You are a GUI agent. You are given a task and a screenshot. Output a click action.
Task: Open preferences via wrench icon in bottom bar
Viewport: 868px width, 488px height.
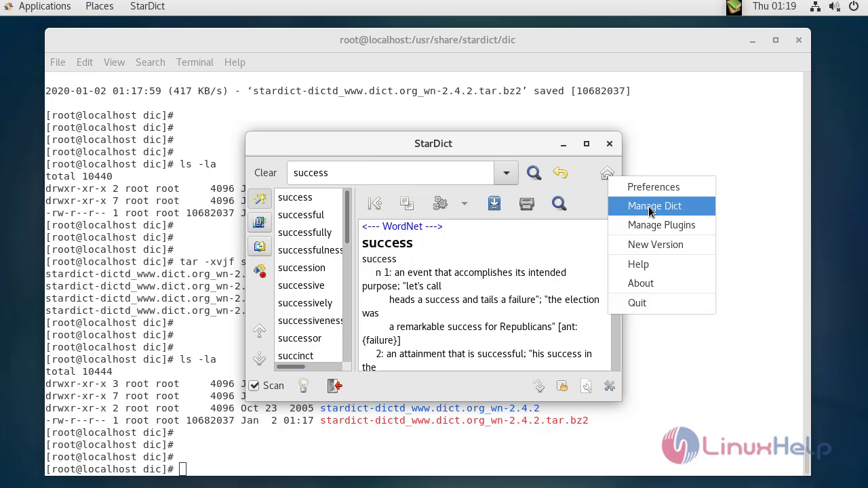[610, 386]
